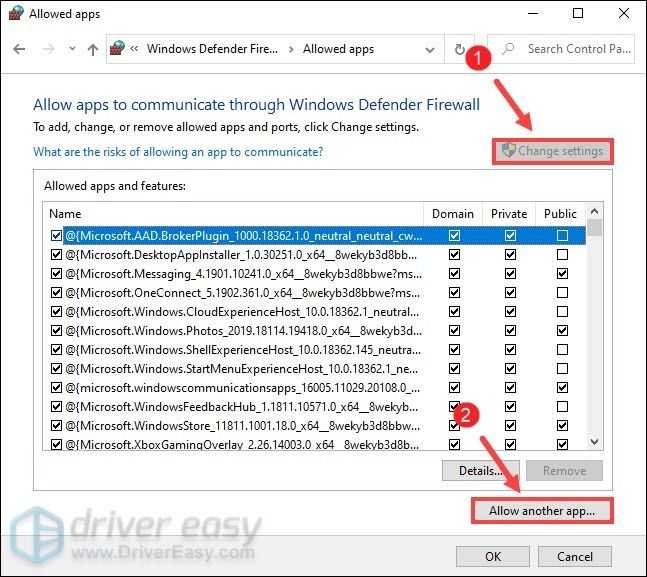The height and width of the screenshot is (577, 647).
Task: Toggle the Microsoft.AAD.BrokerPlugin name checkbox
Action: tap(56, 236)
